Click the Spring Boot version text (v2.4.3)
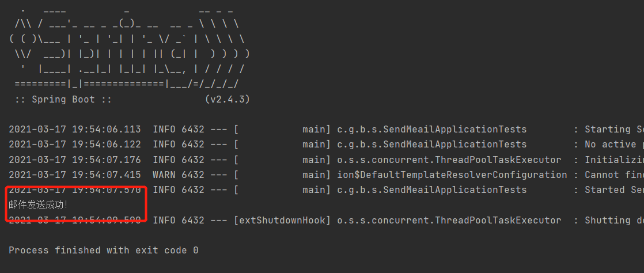This screenshot has height=273, width=644. [227, 99]
